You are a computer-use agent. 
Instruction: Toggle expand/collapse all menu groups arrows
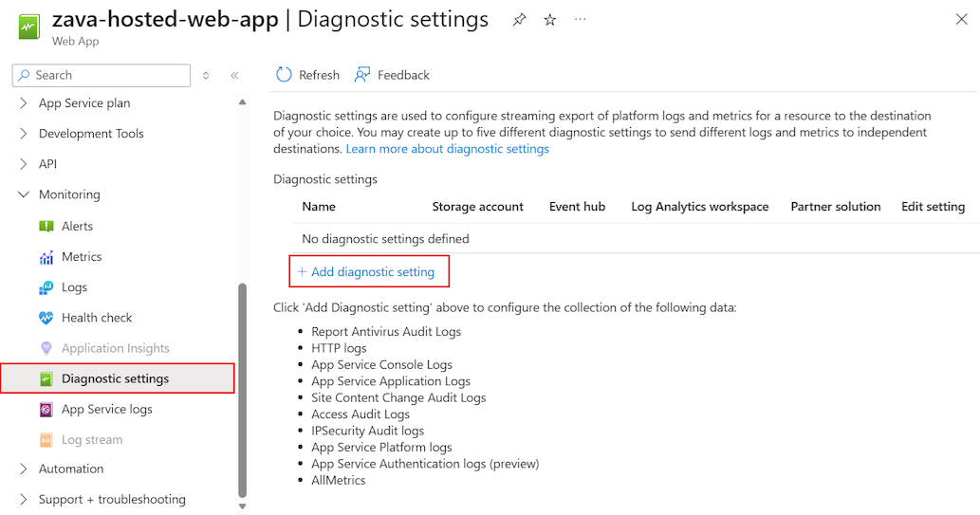[206, 76]
